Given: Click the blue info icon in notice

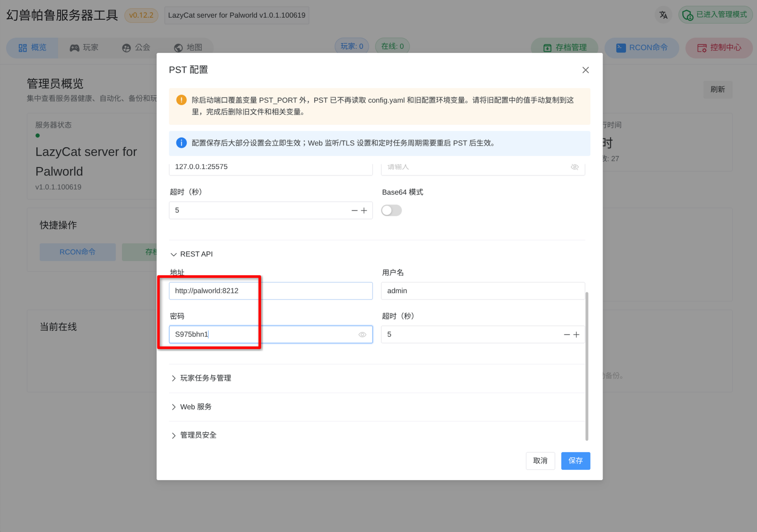Looking at the screenshot, I should point(181,143).
